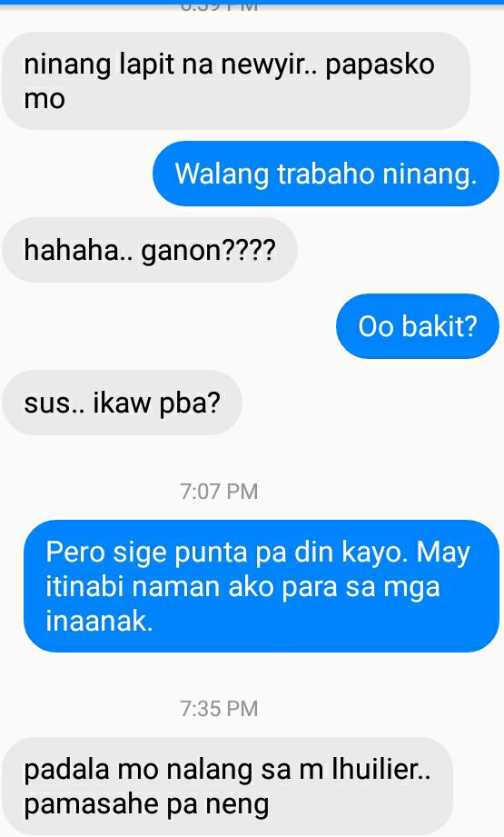The image size is (504, 837).
Task: Click "pamasahe pa neng" line in last bubble
Action: coord(146,805)
